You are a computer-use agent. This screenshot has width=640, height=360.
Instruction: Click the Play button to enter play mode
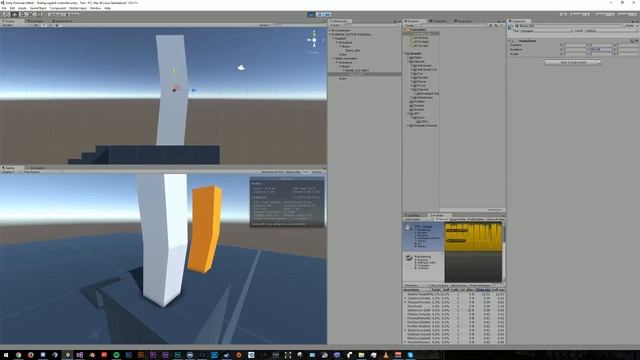[311, 14]
